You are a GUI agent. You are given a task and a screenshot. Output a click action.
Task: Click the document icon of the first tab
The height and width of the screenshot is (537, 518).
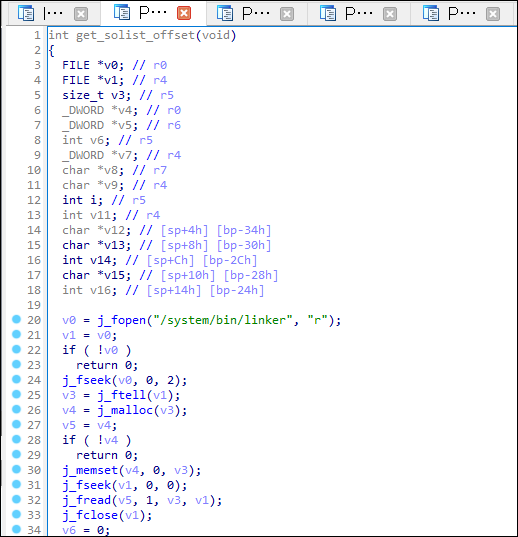tap(26, 13)
